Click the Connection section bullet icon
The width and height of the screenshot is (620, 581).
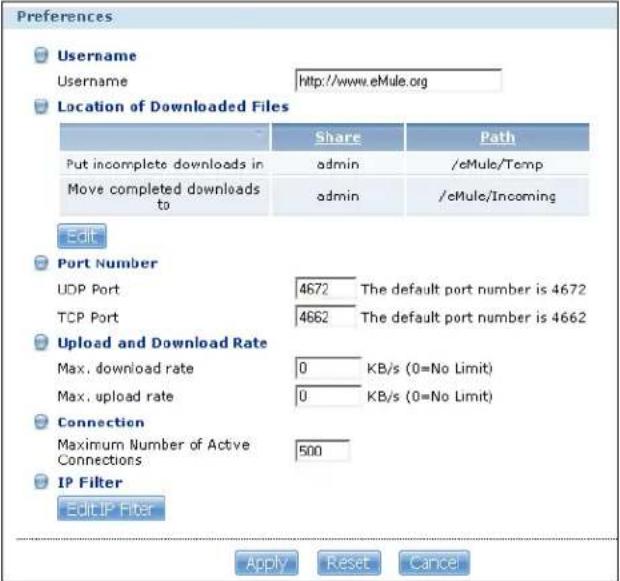[41, 422]
